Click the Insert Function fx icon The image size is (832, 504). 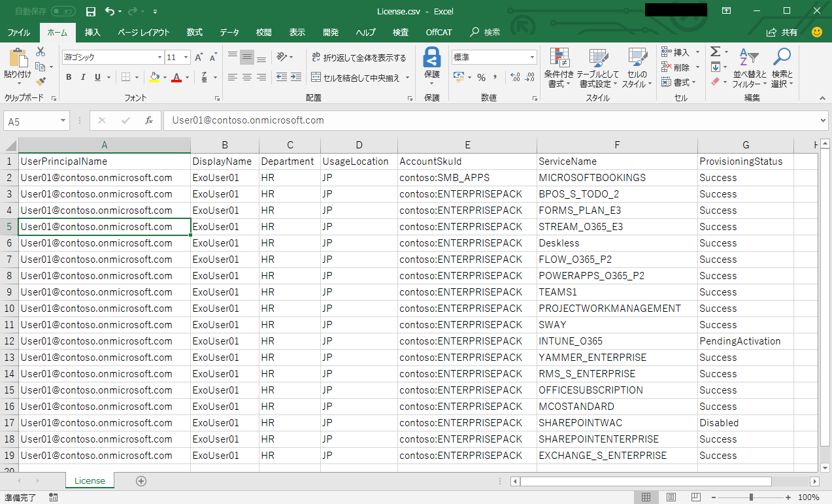[x=149, y=120]
